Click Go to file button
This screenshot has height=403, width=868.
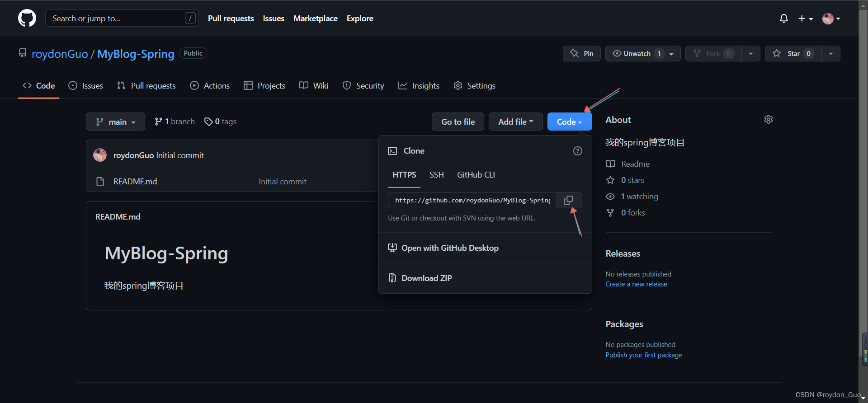click(458, 122)
